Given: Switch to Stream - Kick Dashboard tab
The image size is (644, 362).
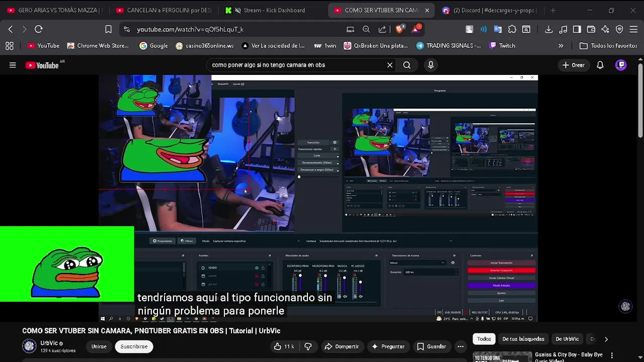Looking at the screenshot, I should 273,10.
